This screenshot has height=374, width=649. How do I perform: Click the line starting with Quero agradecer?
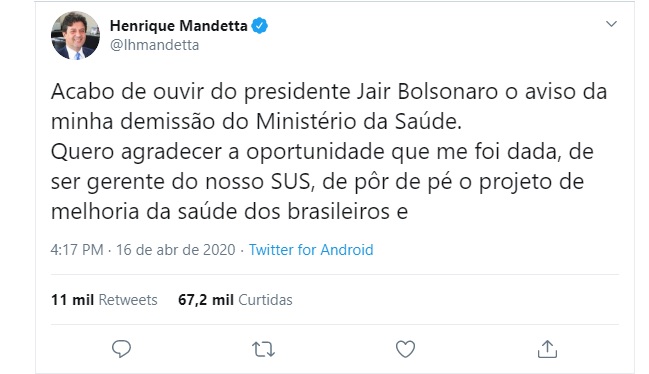[x=322, y=152]
